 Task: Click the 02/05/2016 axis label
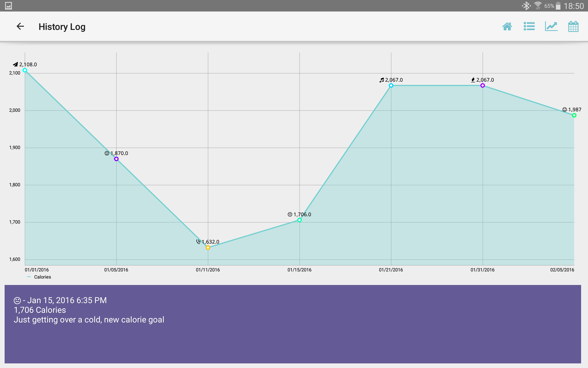(x=562, y=270)
